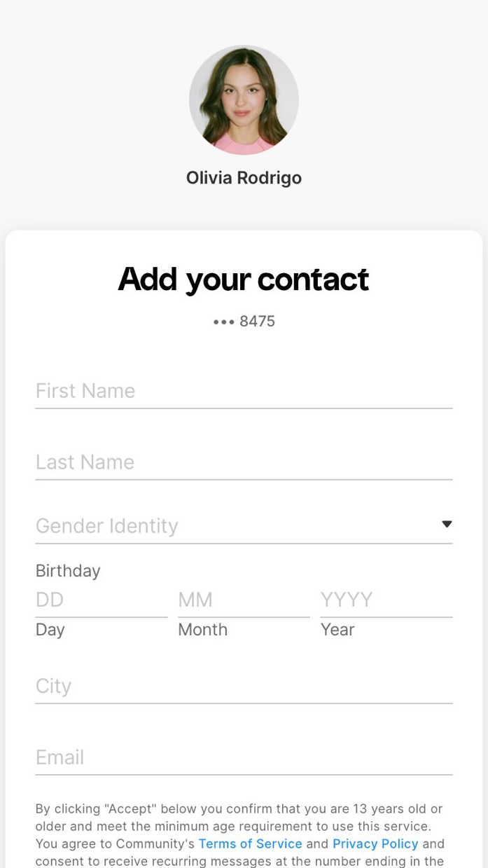
Task: Focus the First Name field
Action: 244,391
